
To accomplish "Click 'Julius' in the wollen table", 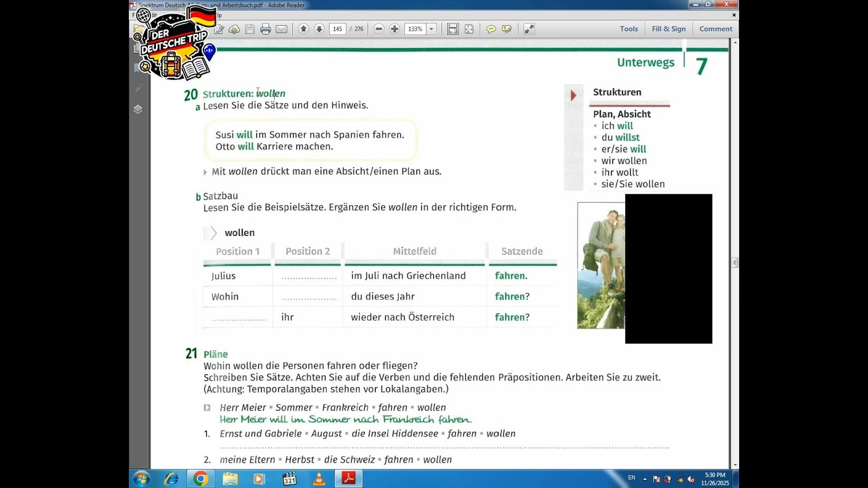I will coord(223,276).
